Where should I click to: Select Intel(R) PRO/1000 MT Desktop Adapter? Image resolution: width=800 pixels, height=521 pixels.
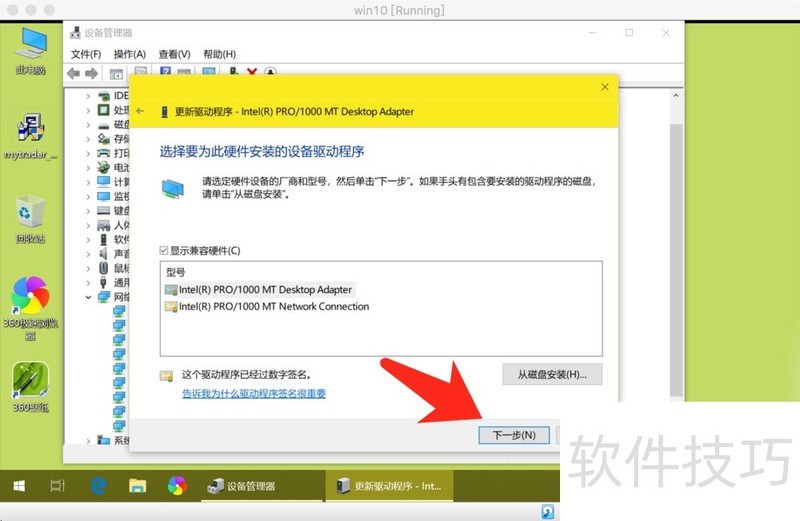click(x=259, y=290)
